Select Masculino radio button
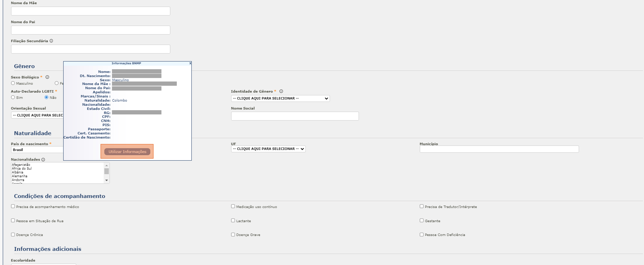Screen dimensions: 644x265 (x=13, y=83)
